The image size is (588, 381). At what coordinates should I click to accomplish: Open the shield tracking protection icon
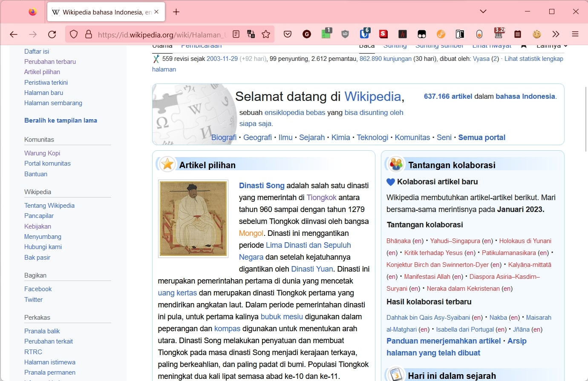[x=74, y=34]
